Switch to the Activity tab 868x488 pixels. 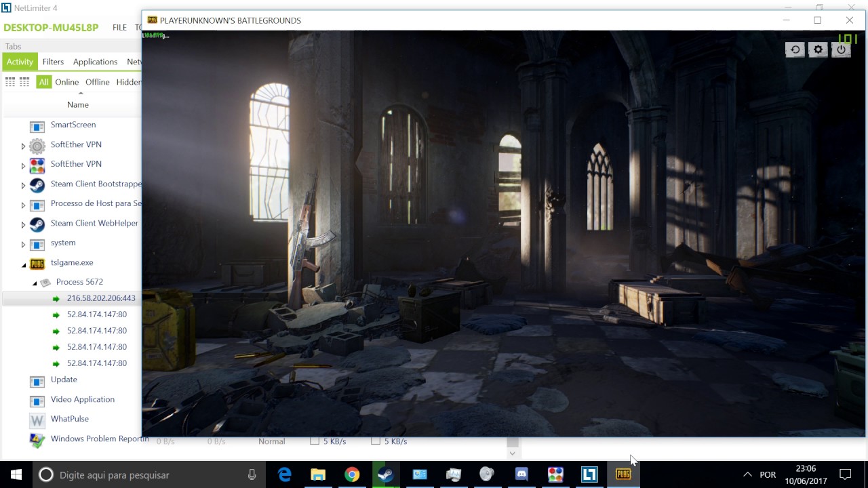20,62
